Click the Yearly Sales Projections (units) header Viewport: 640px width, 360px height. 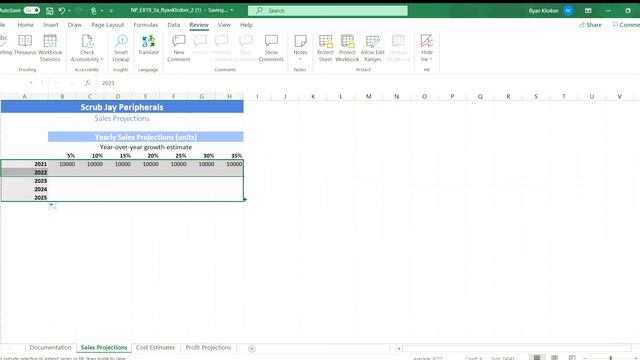[146, 137]
